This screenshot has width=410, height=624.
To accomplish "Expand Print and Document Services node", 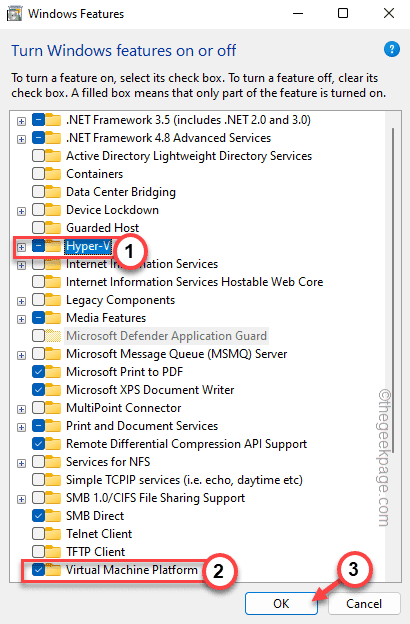I will [21, 427].
